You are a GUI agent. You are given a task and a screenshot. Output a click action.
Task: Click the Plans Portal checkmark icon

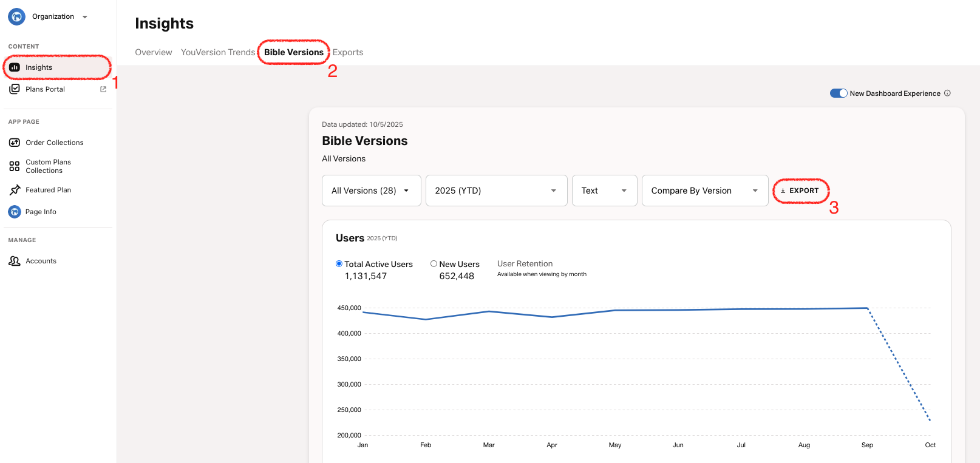click(x=15, y=89)
